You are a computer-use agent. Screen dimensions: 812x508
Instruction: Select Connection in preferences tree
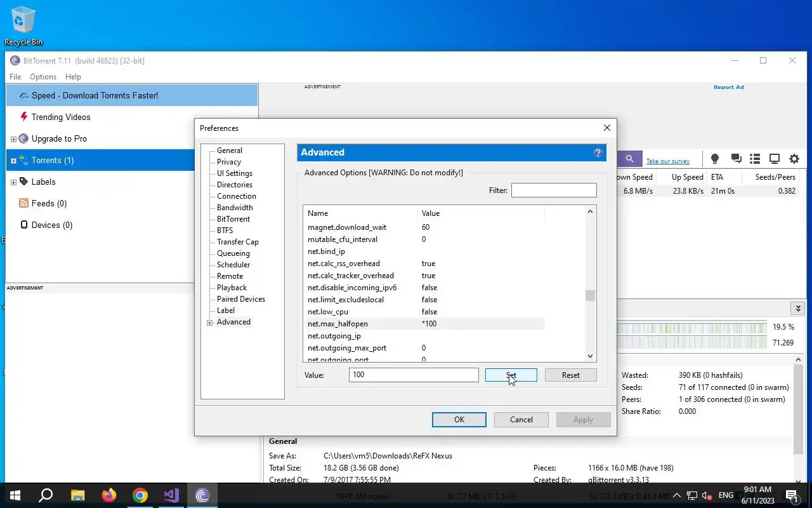(x=237, y=196)
